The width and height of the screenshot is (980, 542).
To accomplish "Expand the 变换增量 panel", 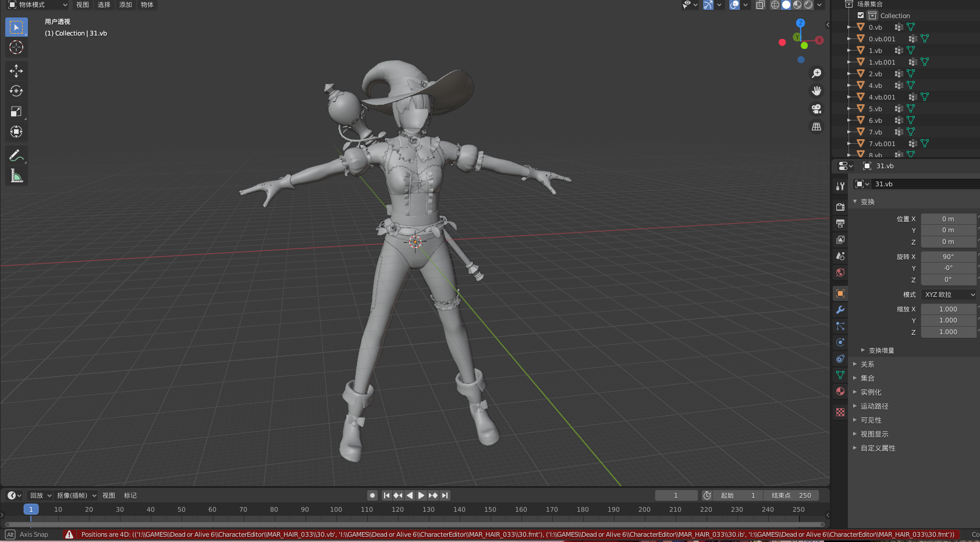I will [881, 350].
